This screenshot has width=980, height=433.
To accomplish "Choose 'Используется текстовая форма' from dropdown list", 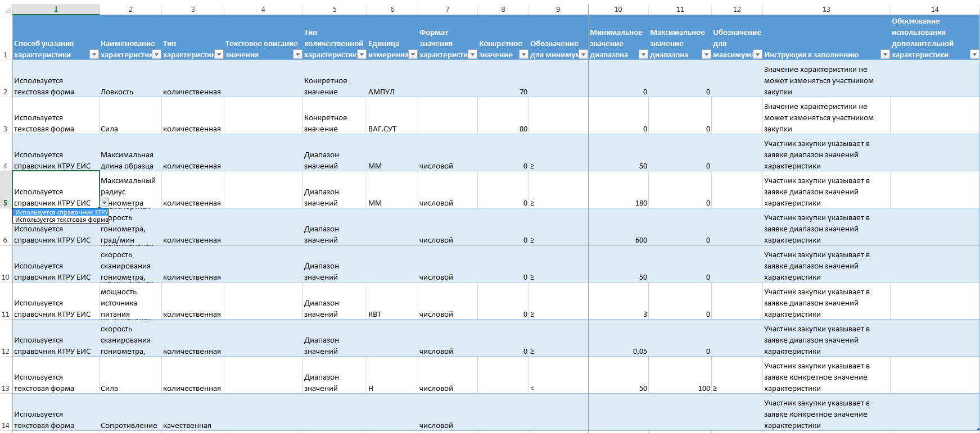I will [x=61, y=220].
